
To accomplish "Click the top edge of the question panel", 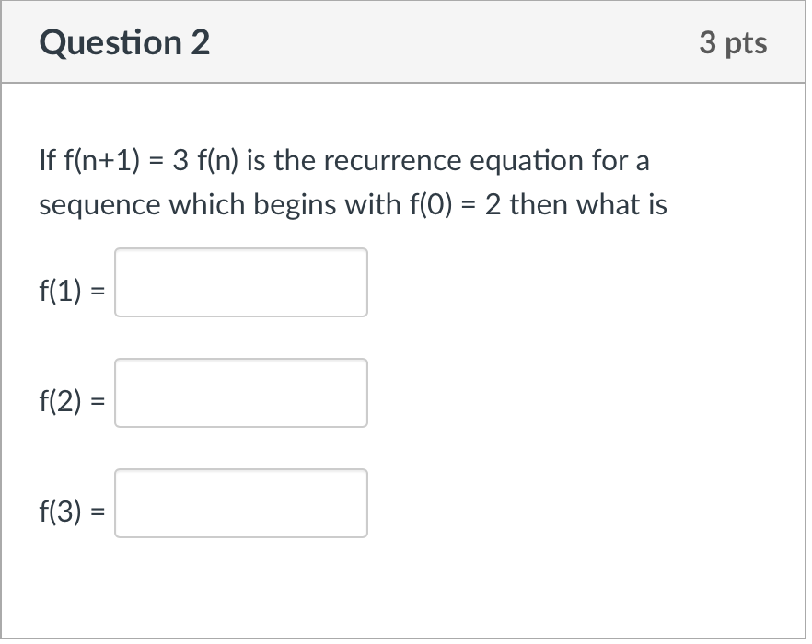I will coord(406,3).
